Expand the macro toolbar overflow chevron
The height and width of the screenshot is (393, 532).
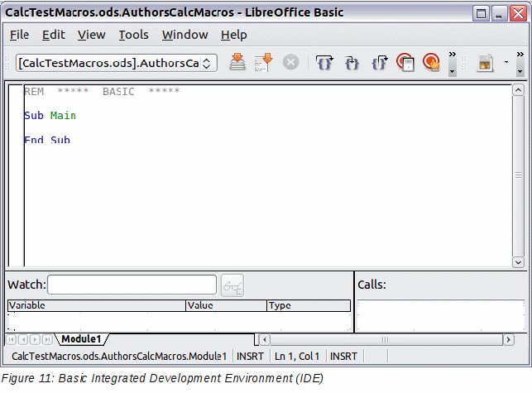453,55
